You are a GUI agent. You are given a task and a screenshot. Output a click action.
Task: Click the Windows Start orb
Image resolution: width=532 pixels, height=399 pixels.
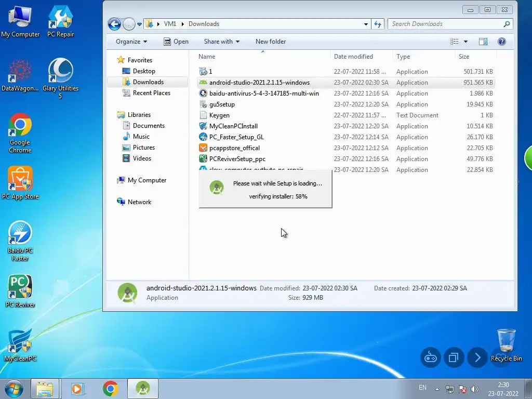pos(14,389)
